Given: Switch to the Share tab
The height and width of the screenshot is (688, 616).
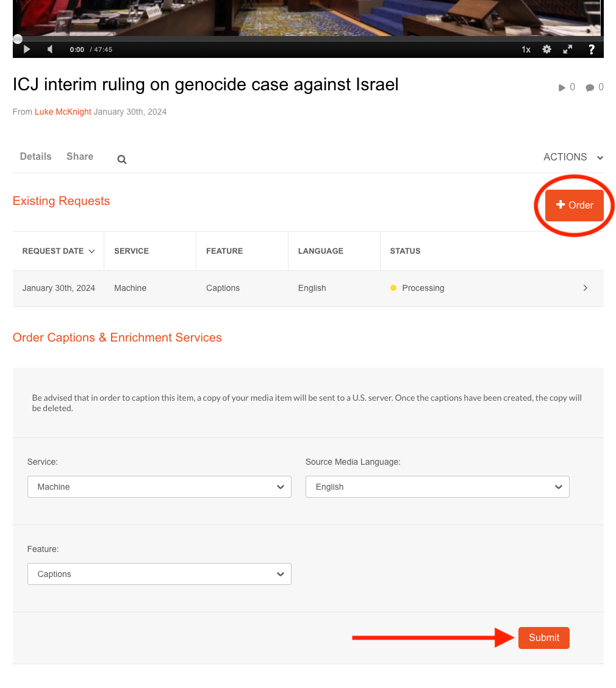Looking at the screenshot, I should [80, 156].
